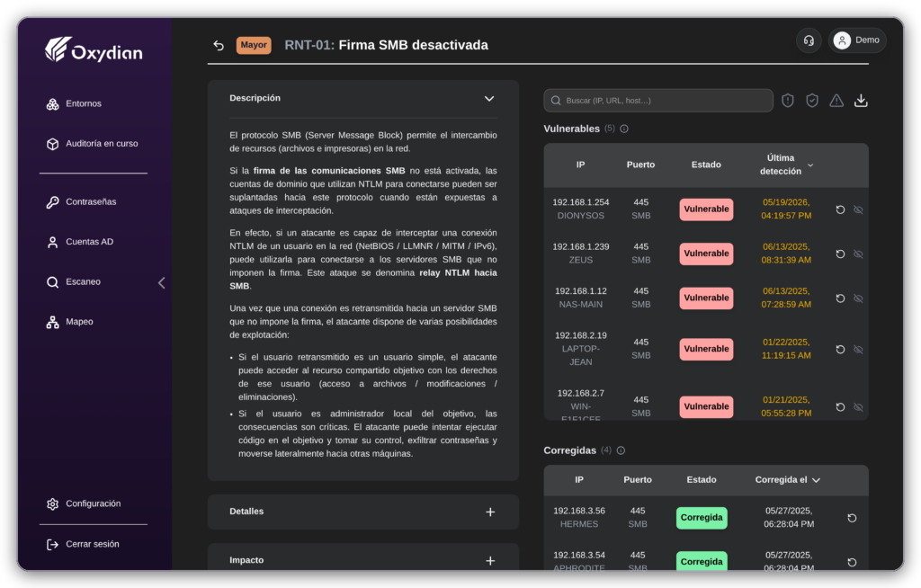921x588 pixels.
Task: Hide 192.168.2.7 row via crossed eye icon
Action: [858, 407]
